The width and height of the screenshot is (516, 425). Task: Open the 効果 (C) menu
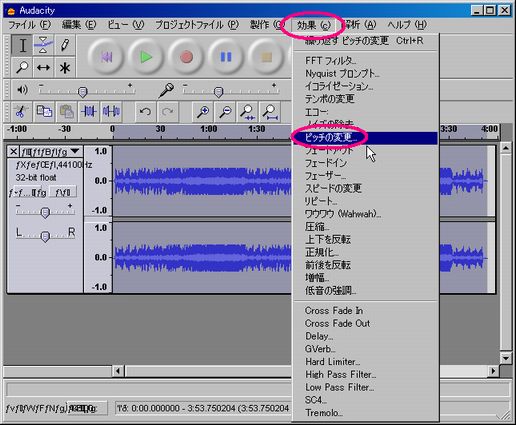314,25
